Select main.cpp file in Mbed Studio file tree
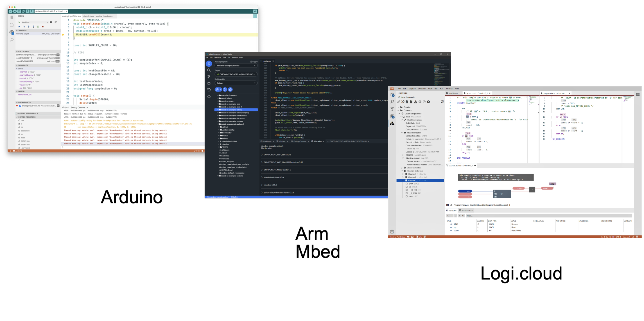644x321 pixels. [225, 159]
